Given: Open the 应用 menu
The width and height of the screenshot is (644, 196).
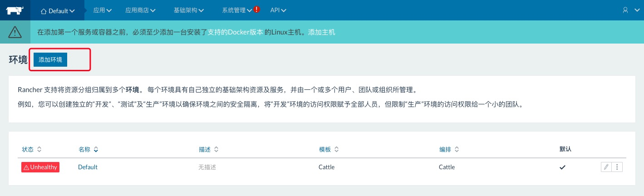Looking at the screenshot, I should [x=103, y=10].
